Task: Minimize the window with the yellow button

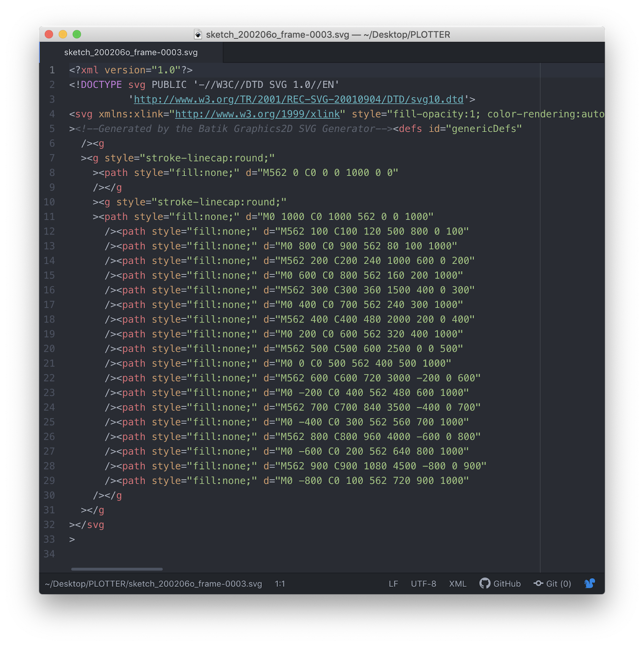Action: [x=63, y=34]
